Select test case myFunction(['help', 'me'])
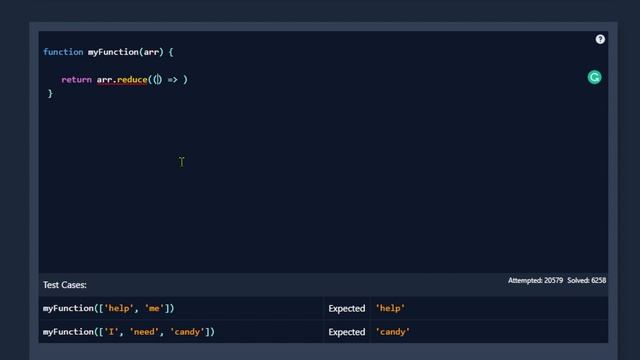Screen dimensions: 640x360 point(109,308)
